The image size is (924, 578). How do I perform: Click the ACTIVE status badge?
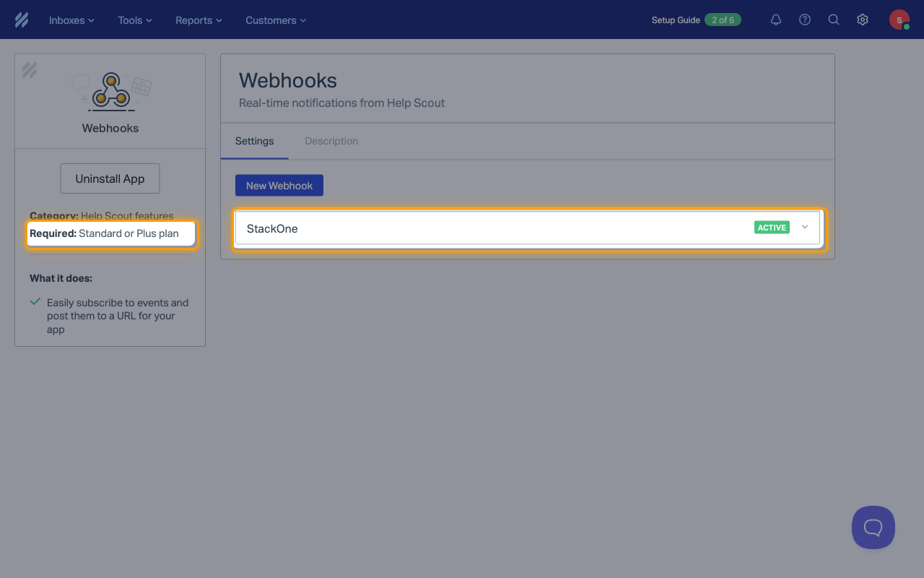(x=772, y=228)
